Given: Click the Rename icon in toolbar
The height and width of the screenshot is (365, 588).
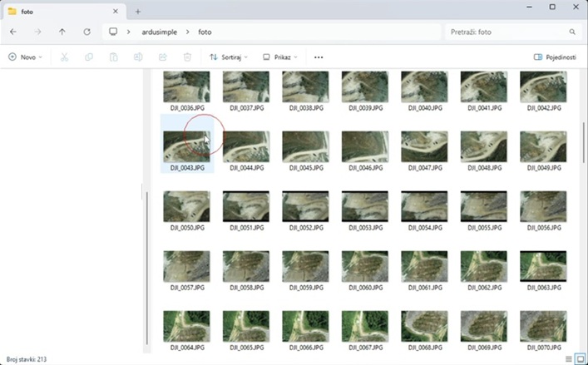Looking at the screenshot, I should (138, 57).
